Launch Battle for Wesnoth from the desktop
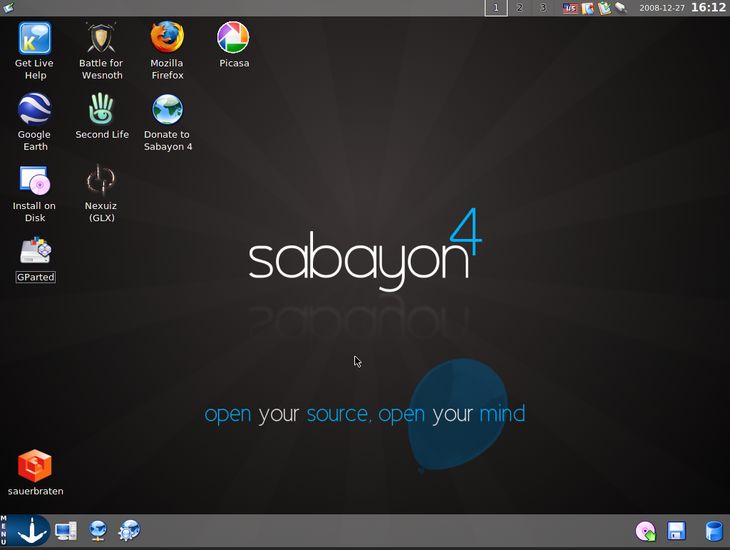 [101, 38]
